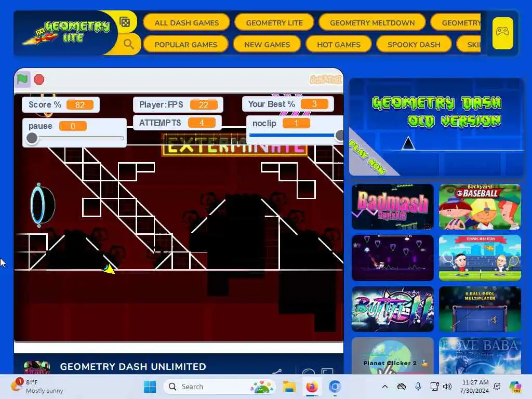
Task: Open the purple dash game thumbnail
Action: pos(393,258)
